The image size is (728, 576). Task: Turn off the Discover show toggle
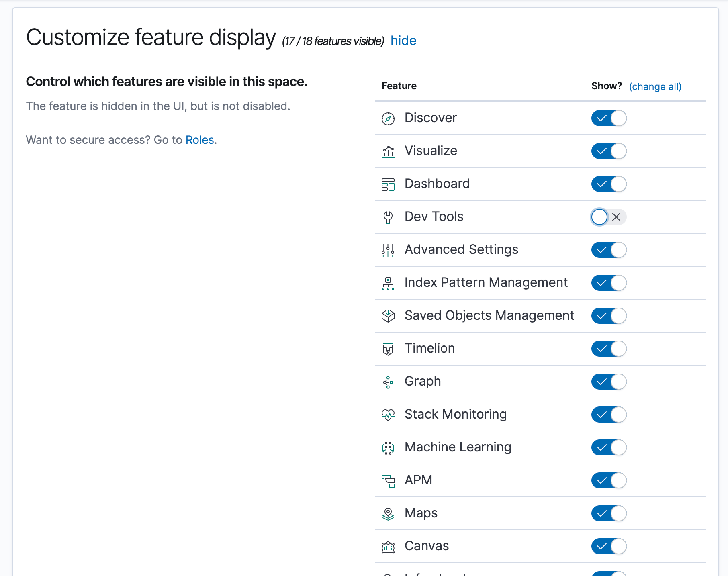click(609, 118)
